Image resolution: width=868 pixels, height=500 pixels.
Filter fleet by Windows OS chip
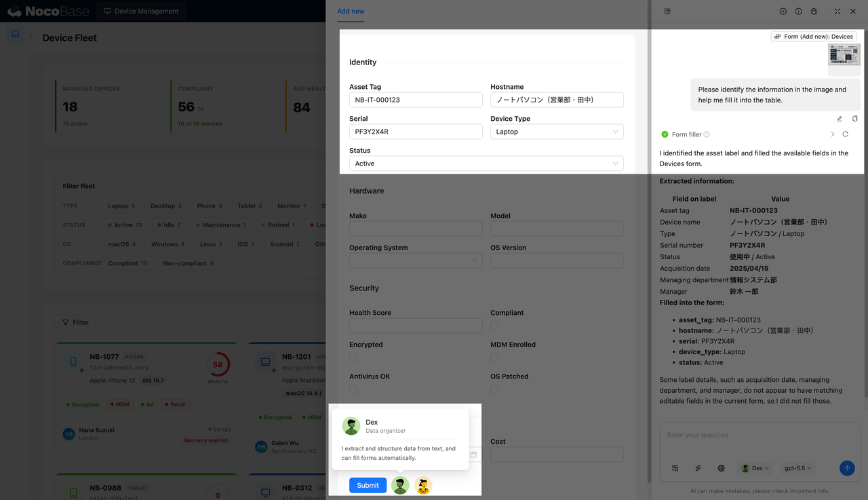click(167, 244)
